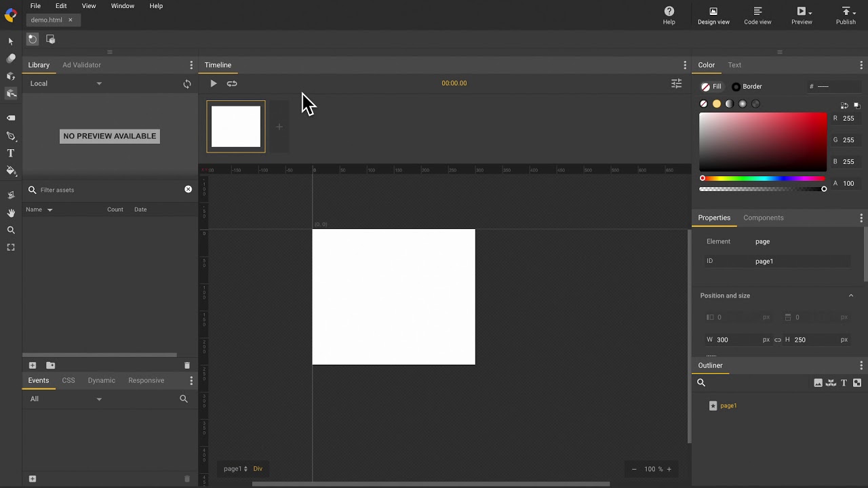Screen dimensions: 868x488
Task: Click the fullscreen frame tool icon
Action: (x=11, y=248)
